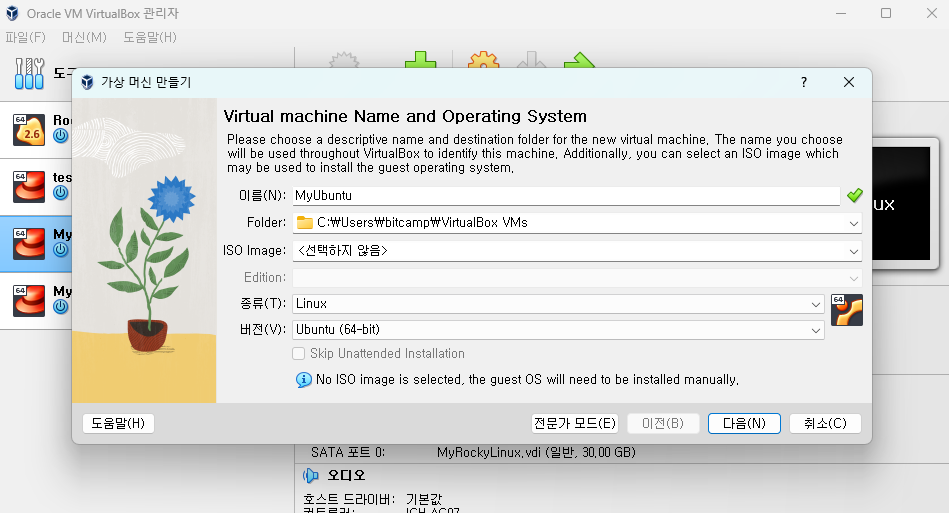Click the green plus Add toolbar icon
The height and width of the screenshot is (513, 949).
pyautogui.click(x=421, y=60)
